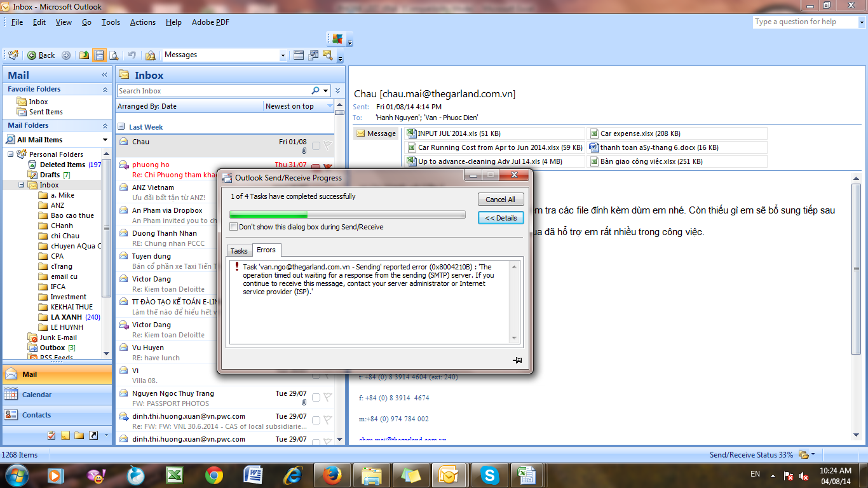Open the Actions menu
This screenshot has height=488, width=868.
[143, 22]
